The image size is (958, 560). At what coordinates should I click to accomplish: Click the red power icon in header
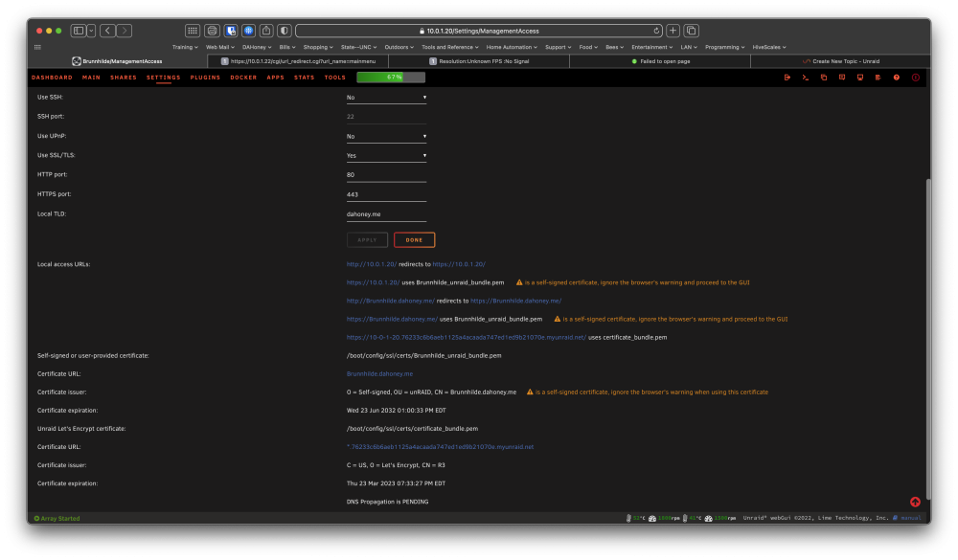[915, 78]
